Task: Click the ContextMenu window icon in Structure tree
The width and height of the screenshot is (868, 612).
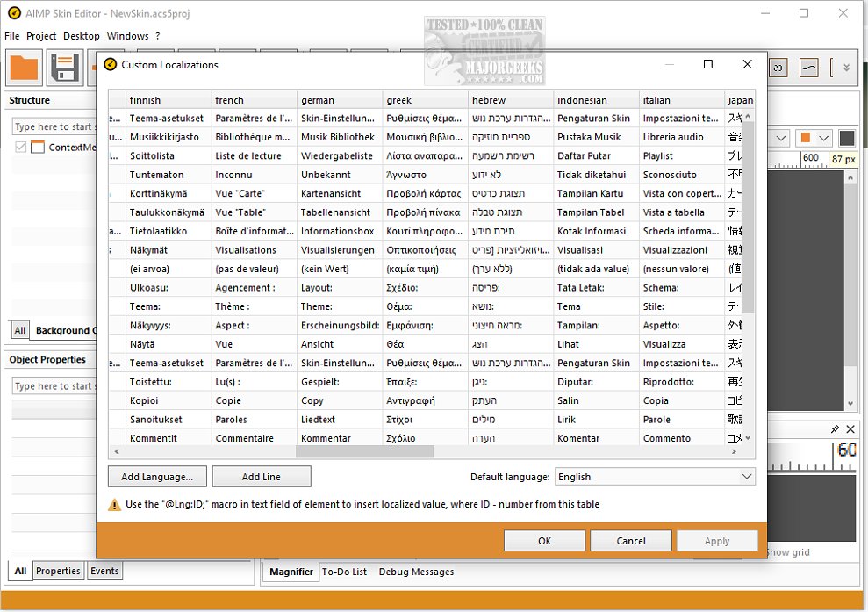Action: 38,148
